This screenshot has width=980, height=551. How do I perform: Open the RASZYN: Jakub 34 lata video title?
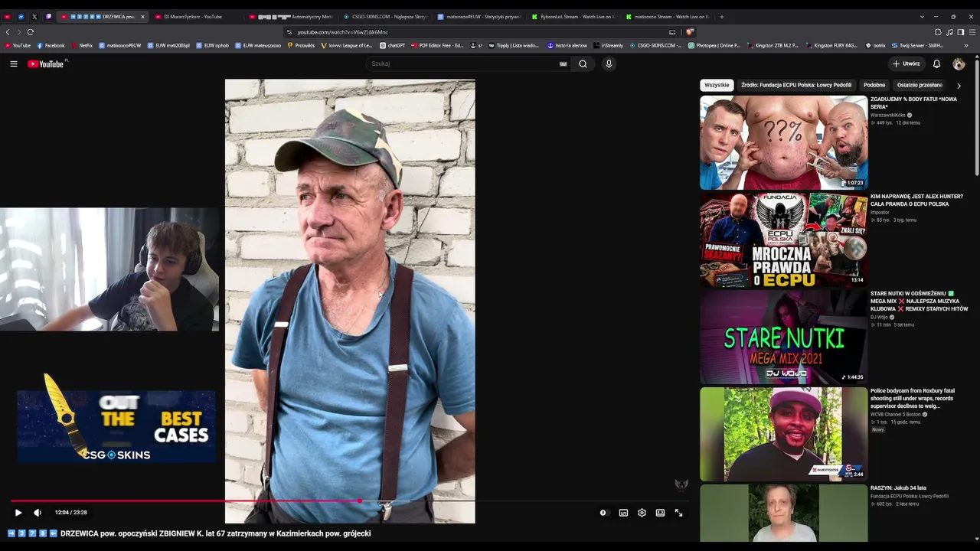point(898,487)
